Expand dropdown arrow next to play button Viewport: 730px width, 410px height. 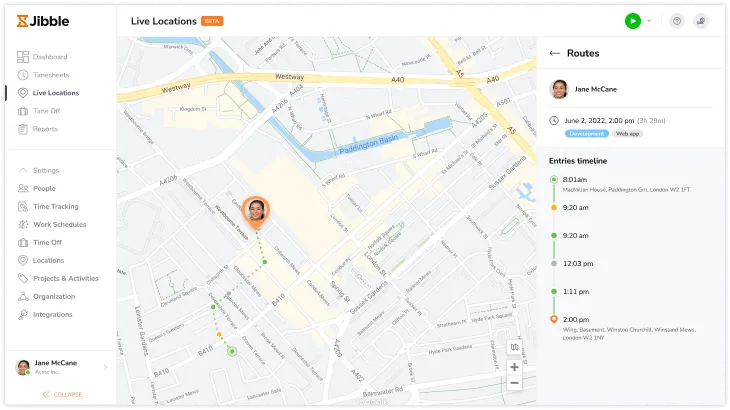pyautogui.click(x=649, y=21)
